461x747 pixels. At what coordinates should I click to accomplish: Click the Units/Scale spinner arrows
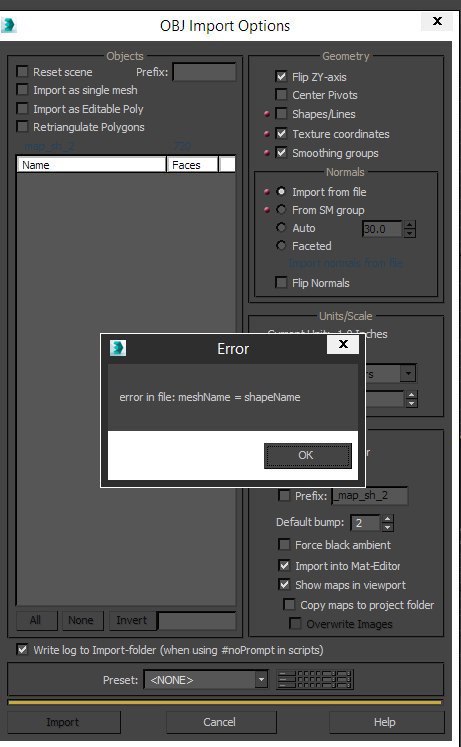(x=411, y=399)
